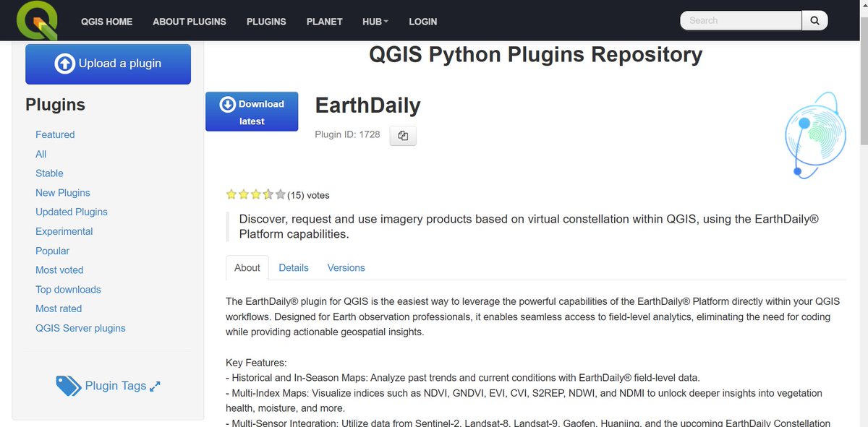
Task: Open New Plugins list
Action: (x=63, y=193)
